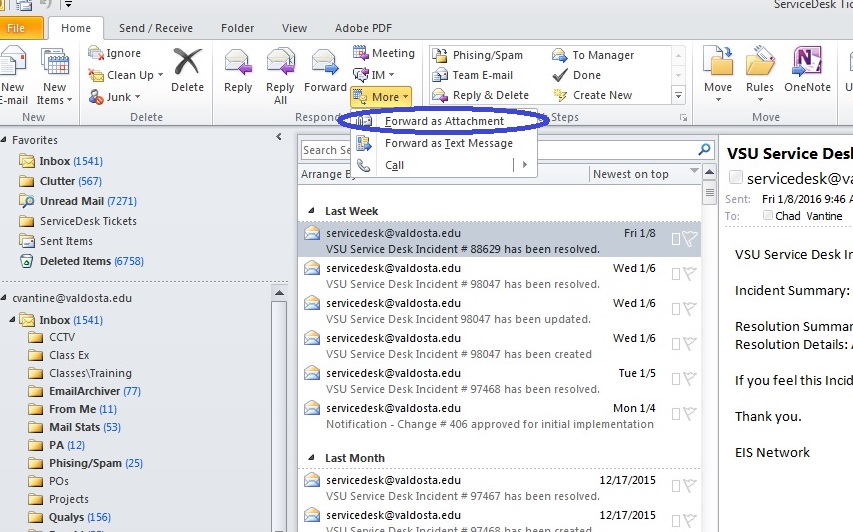Click the Reply icon
Screen dimensions: 853x532
(238, 63)
